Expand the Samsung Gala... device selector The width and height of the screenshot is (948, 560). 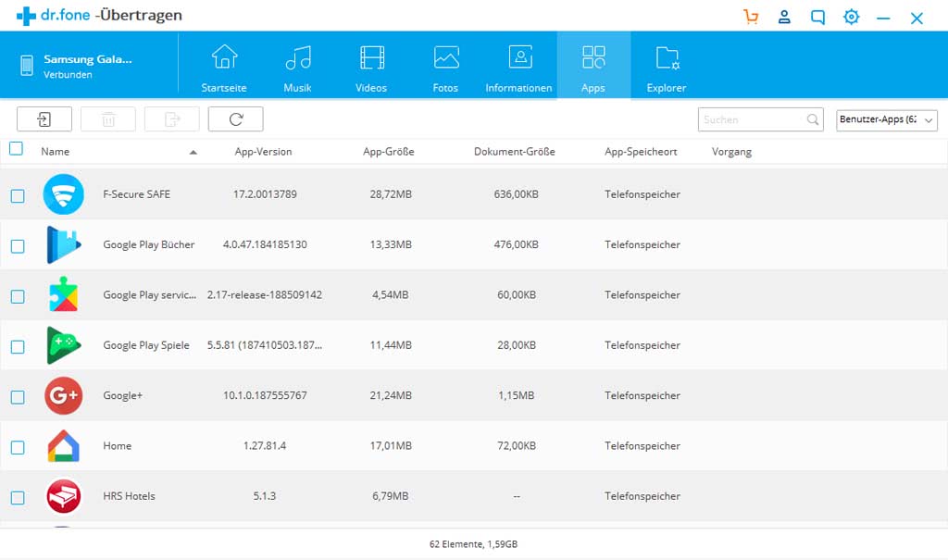88,64
